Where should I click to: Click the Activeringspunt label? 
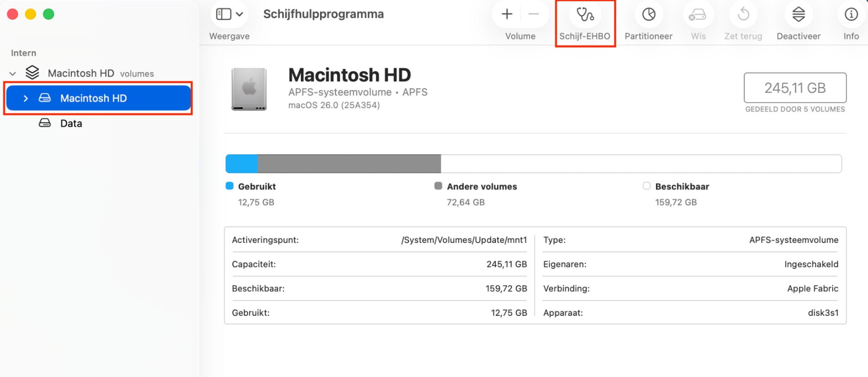pyautogui.click(x=265, y=240)
